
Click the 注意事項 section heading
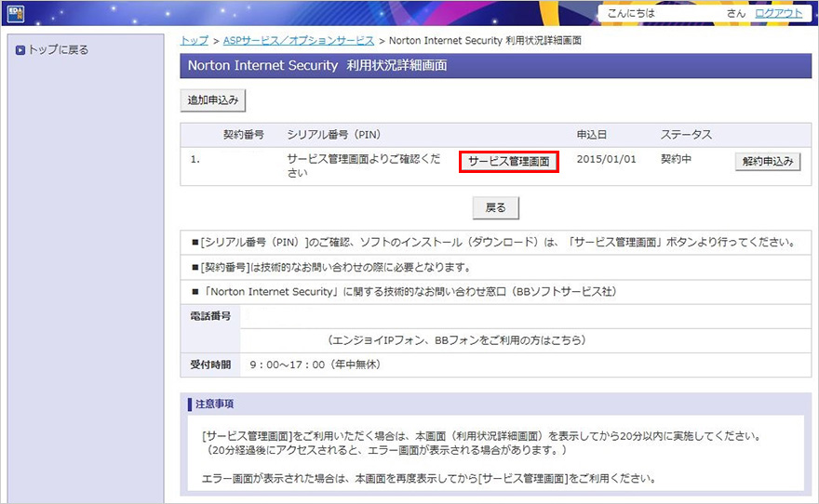coord(214,404)
